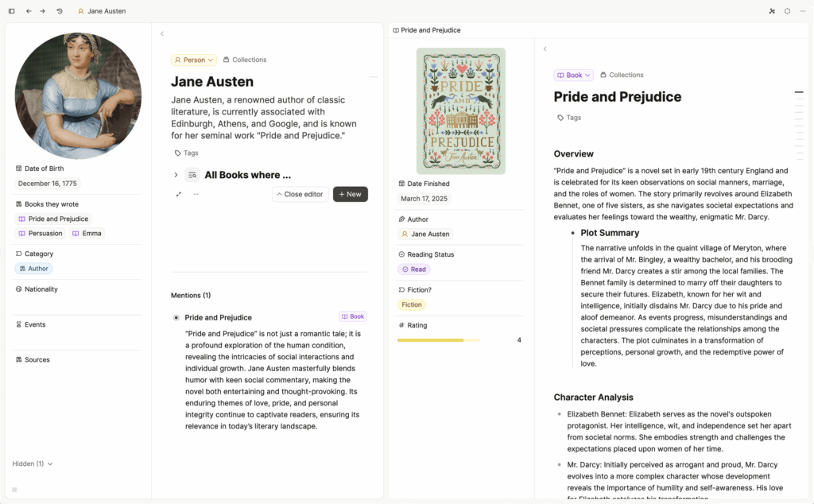Image resolution: width=814 pixels, height=504 pixels.
Task: Open the Person type dropdown
Action: tap(194, 60)
